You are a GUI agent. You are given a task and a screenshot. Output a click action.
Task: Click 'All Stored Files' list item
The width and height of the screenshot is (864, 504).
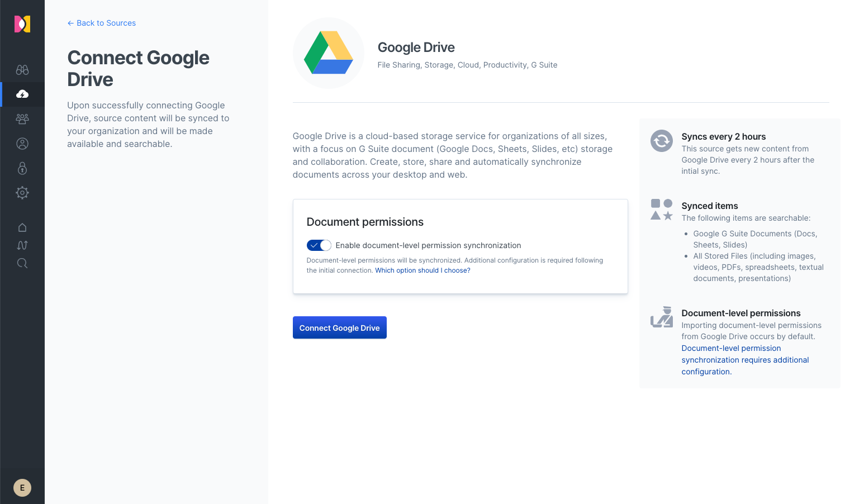pos(758,267)
